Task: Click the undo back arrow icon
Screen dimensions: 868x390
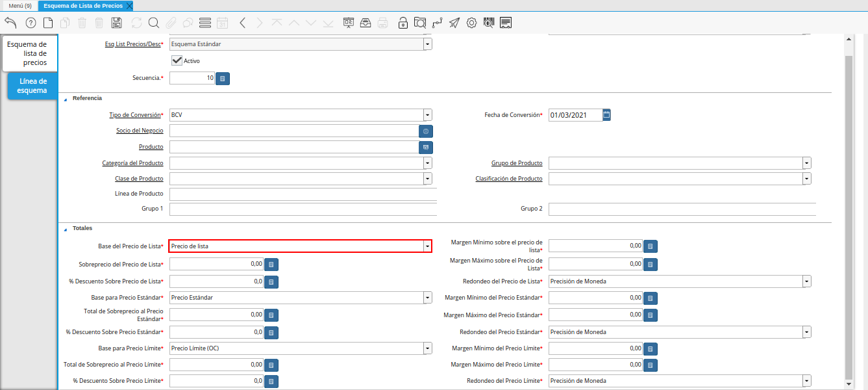Action: (10, 23)
